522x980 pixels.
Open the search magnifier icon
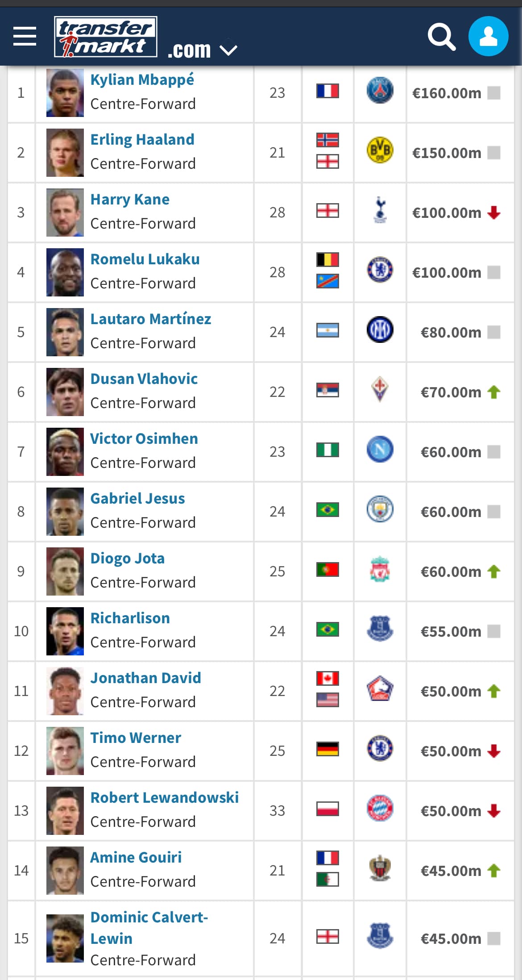click(442, 37)
